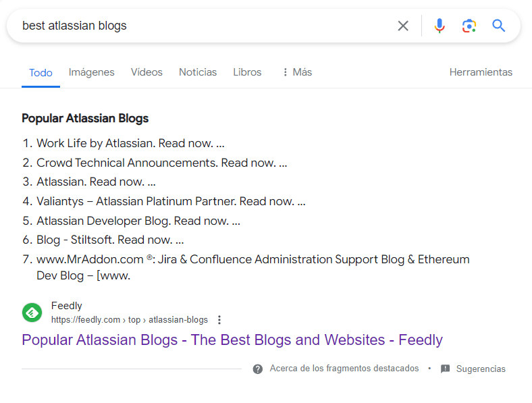Start voice search with the microphone icon
Viewport: 532px width, 403px height.
coord(440,26)
